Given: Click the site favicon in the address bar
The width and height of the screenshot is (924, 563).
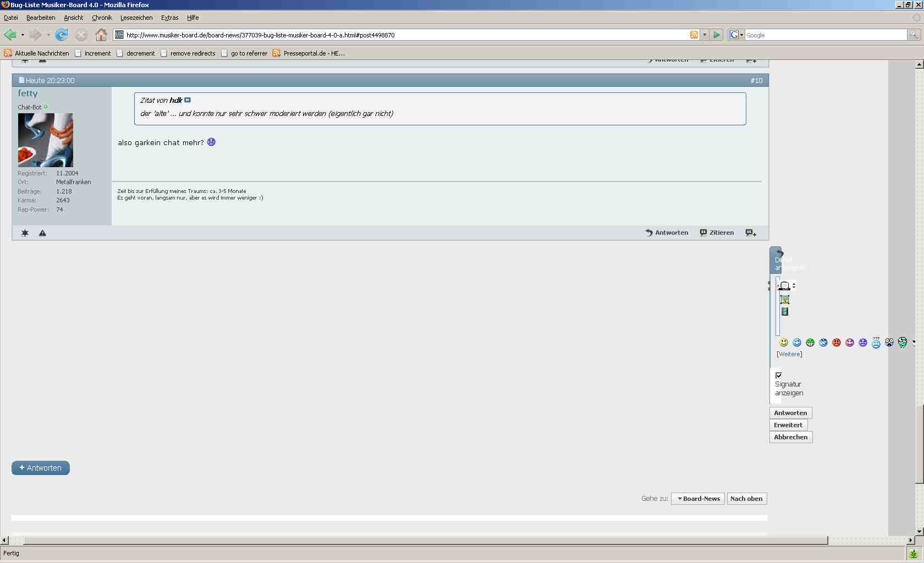Looking at the screenshot, I should coord(119,35).
